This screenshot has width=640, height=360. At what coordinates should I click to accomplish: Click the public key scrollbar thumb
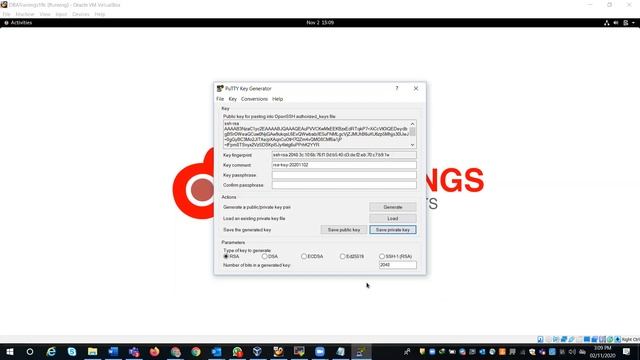click(x=412, y=131)
